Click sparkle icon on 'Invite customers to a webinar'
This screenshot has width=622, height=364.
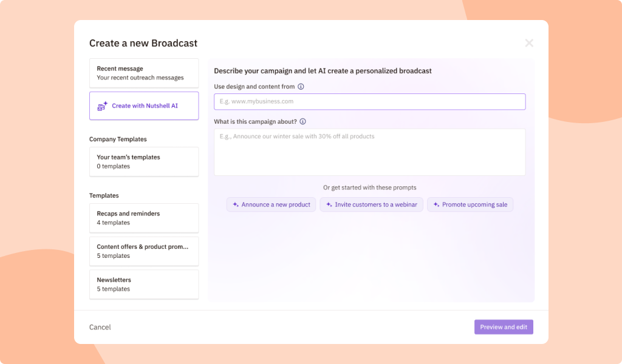click(x=329, y=205)
